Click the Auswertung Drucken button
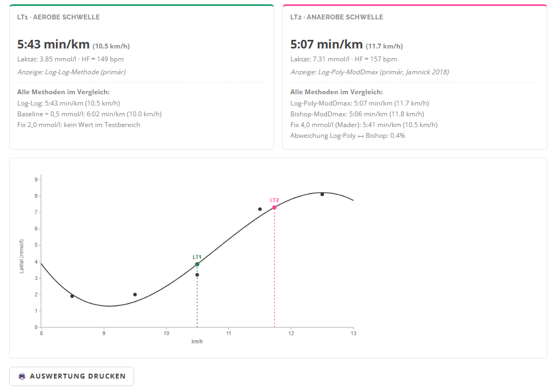 point(72,376)
